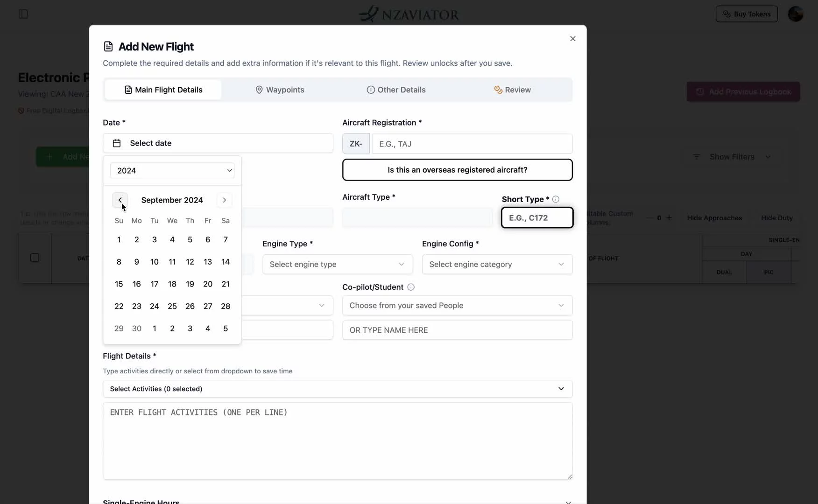Toggle the sidebar panel icon
This screenshot has width=818, height=504.
click(x=23, y=14)
